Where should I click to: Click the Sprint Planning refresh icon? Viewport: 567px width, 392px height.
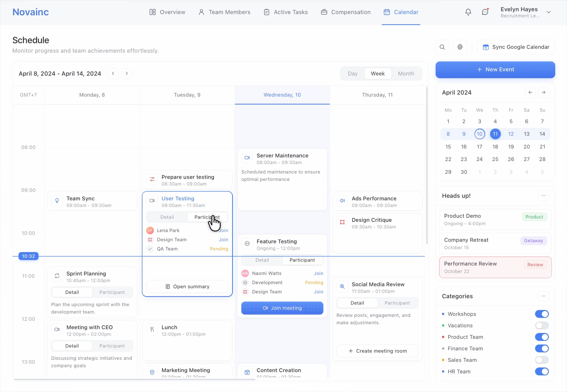pos(57,276)
